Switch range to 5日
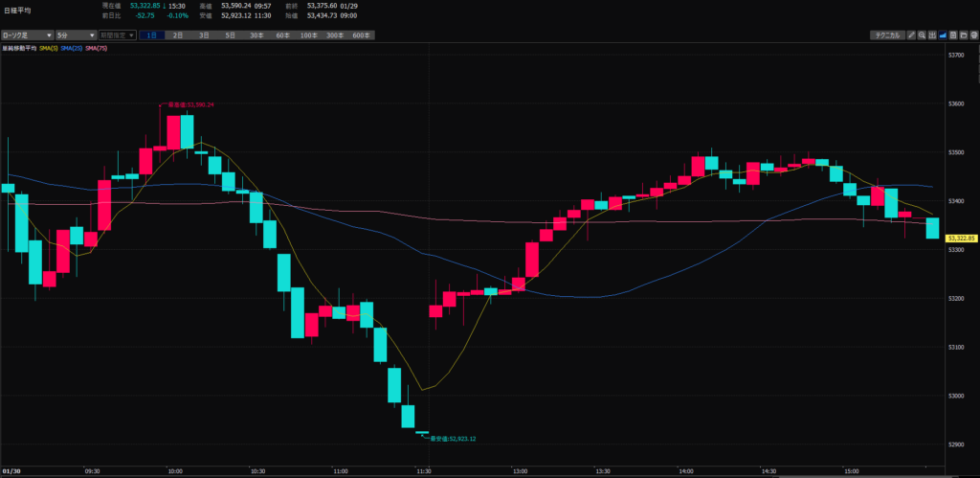 coord(230,35)
